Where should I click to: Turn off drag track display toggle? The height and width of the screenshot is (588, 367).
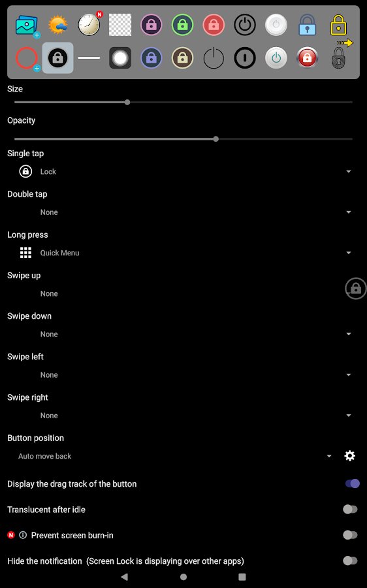(x=352, y=483)
